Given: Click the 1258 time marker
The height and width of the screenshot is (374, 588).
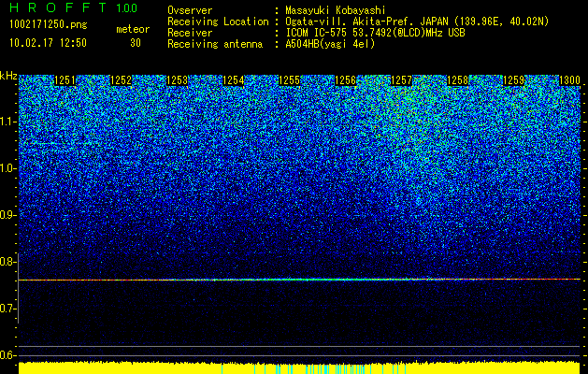Looking at the screenshot, I should pyautogui.click(x=457, y=80).
